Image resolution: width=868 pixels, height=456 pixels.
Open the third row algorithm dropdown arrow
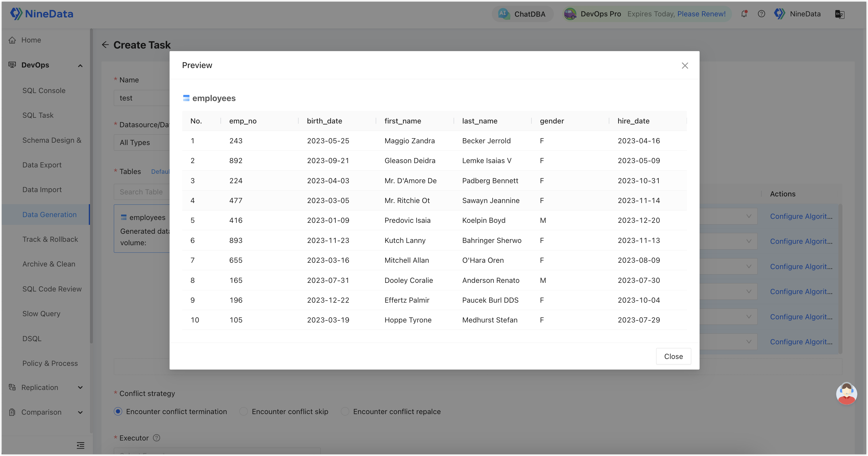coord(748,266)
